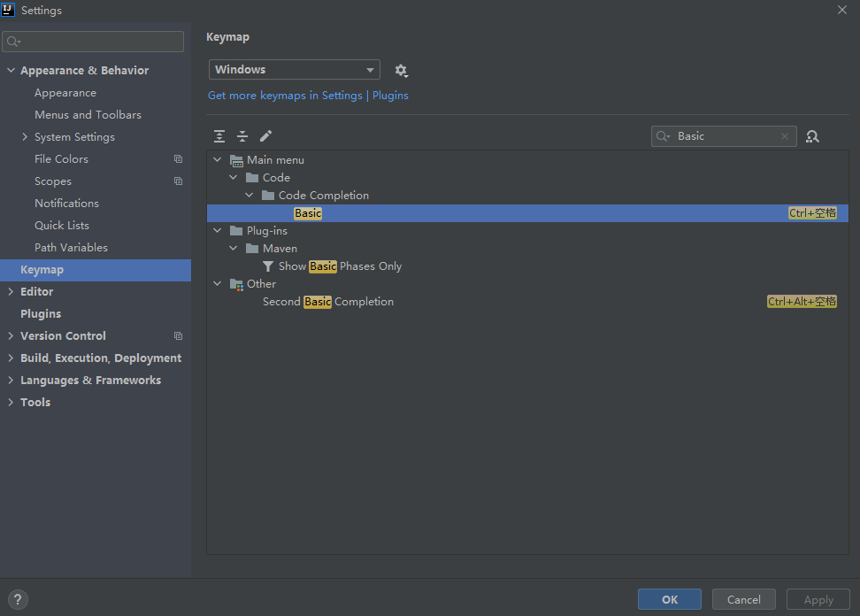Open the Notifications settings page
Viewport: 860px width, 616px height.
66,203
